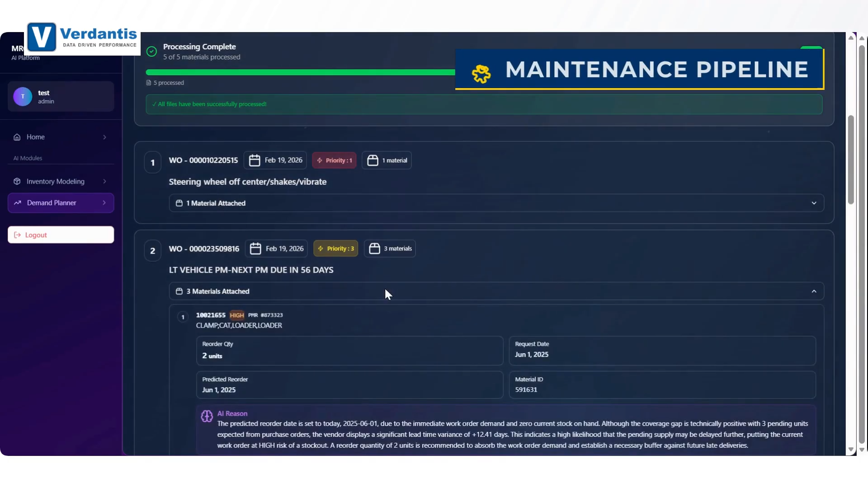This screenshot has height=488, width=868.
Task: Click the up chevron on 3 Materials Attached
Action: [814, 291]
